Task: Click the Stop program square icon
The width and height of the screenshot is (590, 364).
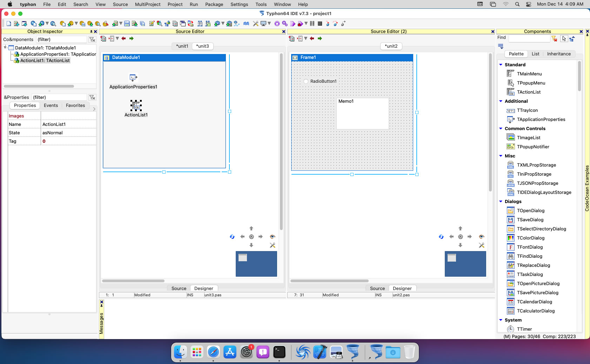Action: (320, 23)
